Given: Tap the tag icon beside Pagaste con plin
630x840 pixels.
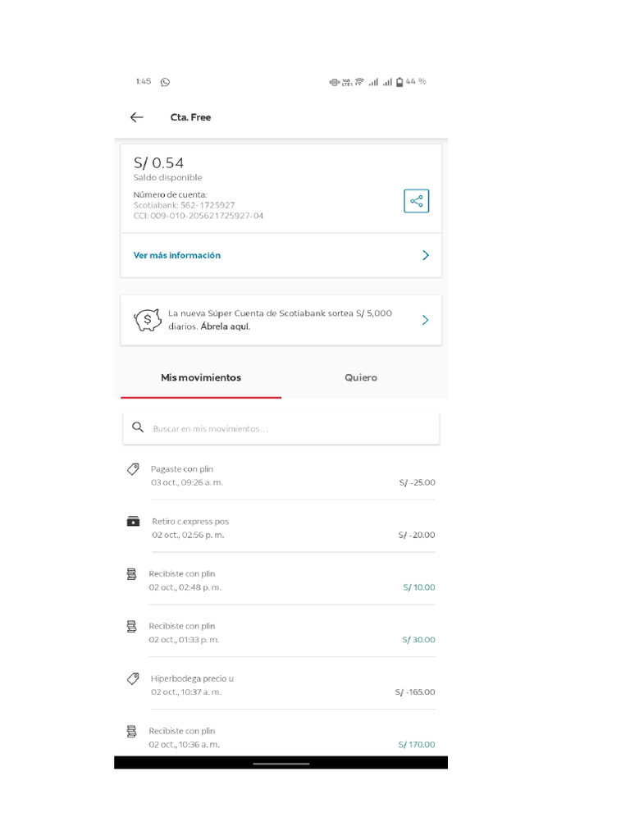Looking at the screenshot, I should pos(133,469).
